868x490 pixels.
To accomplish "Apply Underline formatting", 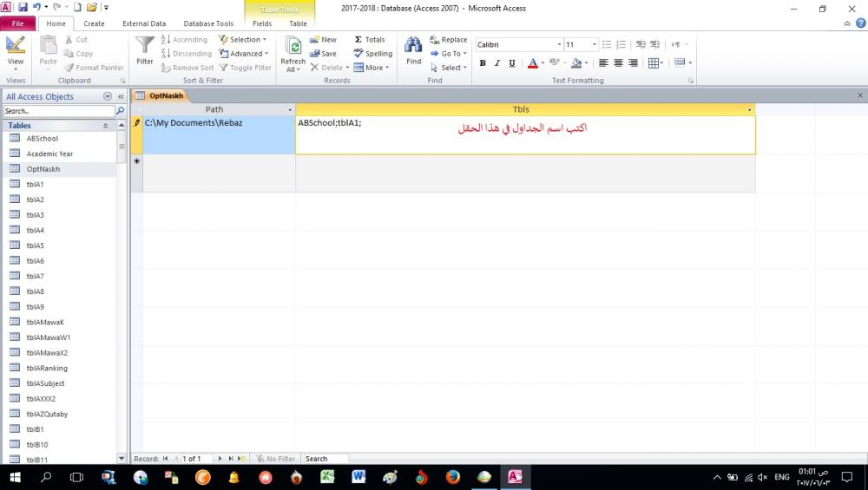I will pos(512,63).
